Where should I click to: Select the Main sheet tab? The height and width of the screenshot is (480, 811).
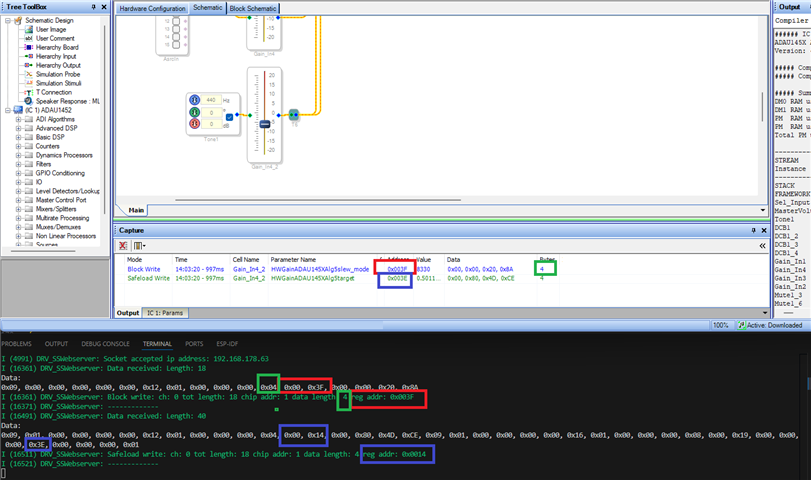click(136, 210)
